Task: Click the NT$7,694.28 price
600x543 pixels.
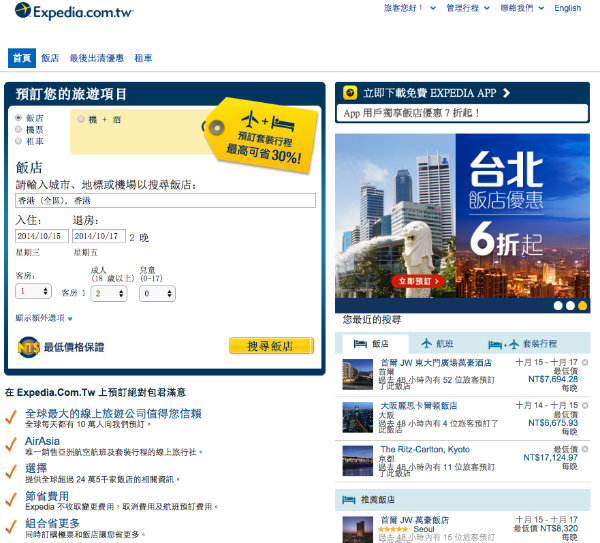Action: pos(553,379)
